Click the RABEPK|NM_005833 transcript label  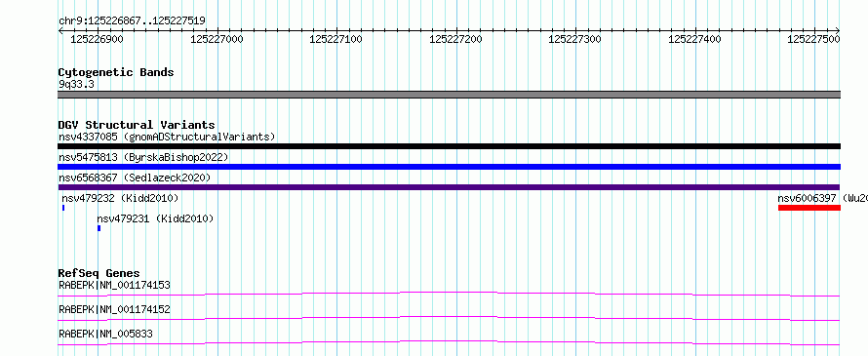coord(105,334)
